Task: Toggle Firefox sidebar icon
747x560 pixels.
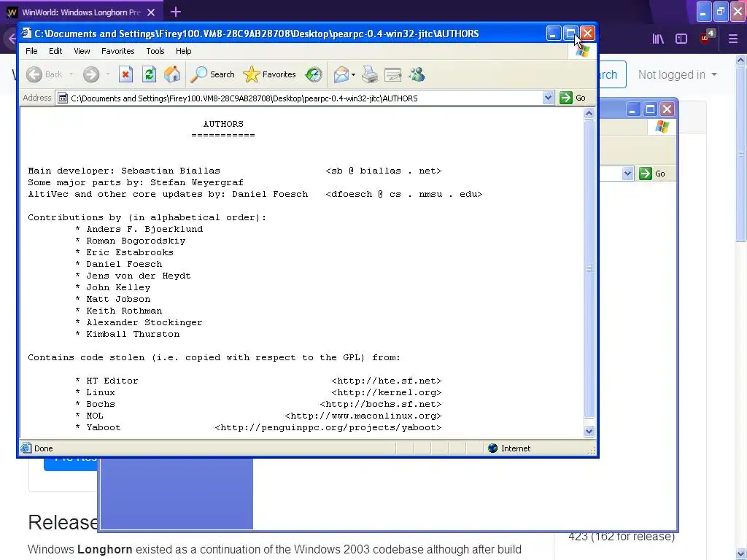Action: pyautogui.click(x=681, y=39)
